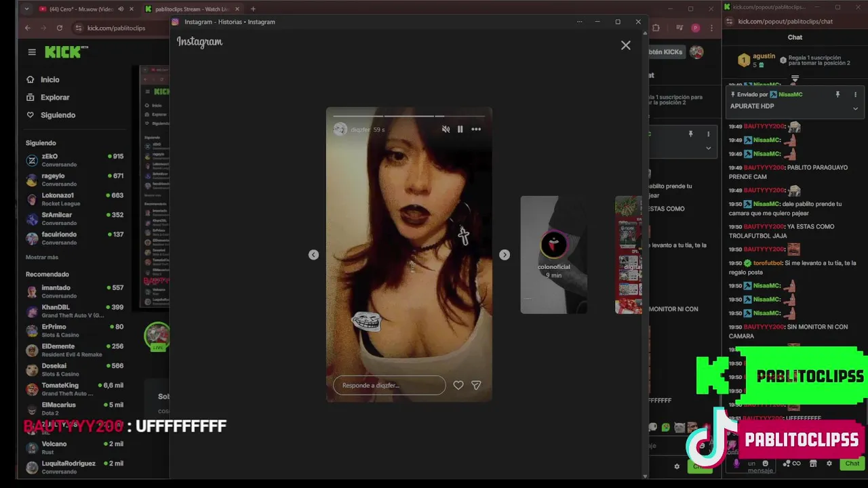Share the story using the paper-plane icon

pyautogui.click(x=476, y=385)
